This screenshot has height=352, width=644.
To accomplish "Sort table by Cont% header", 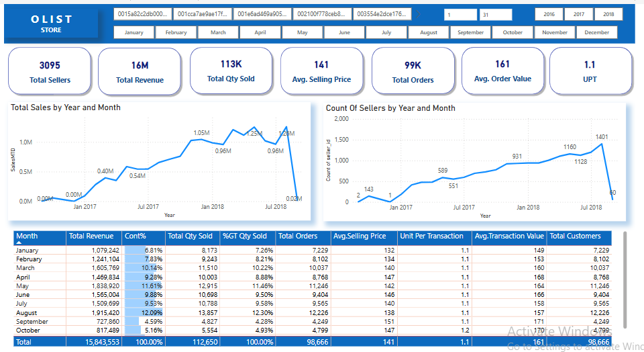I will 144,238.
